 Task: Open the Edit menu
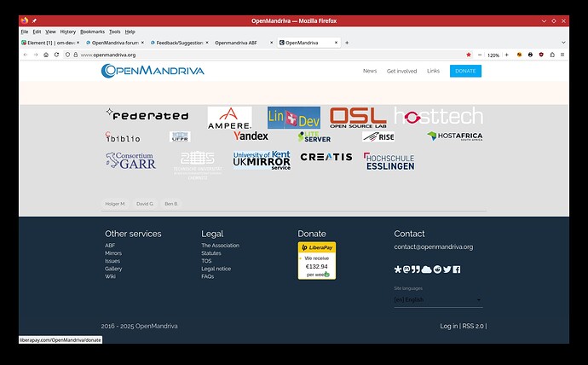click(37, 32)
